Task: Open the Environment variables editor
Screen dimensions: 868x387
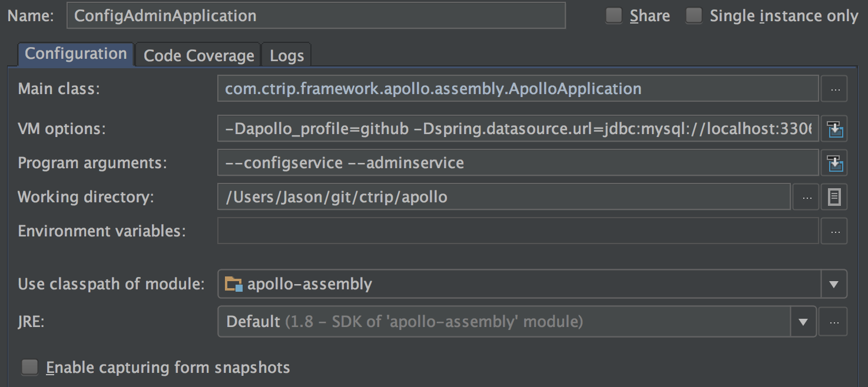Action: tap(834, 231)
